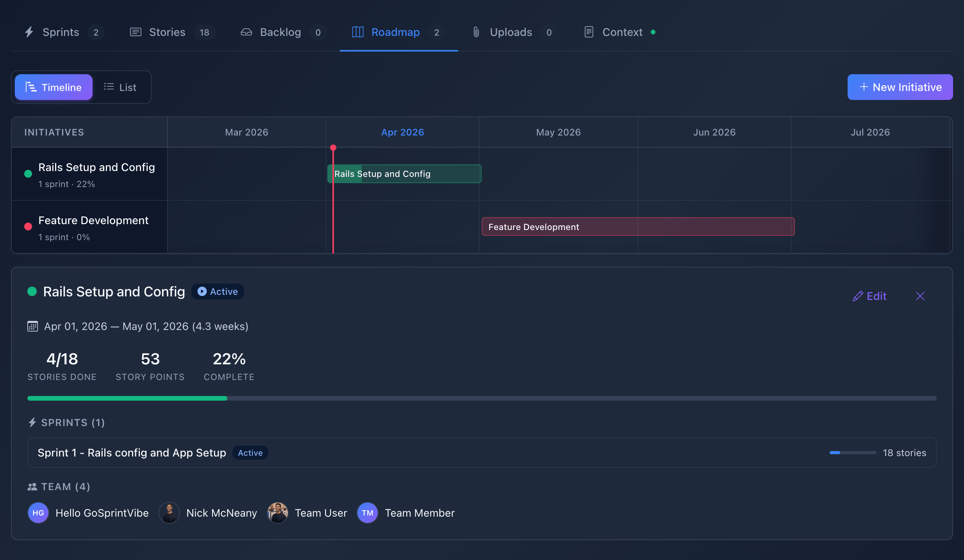
Task: Open the Context tab
Action: pos(619,32)
